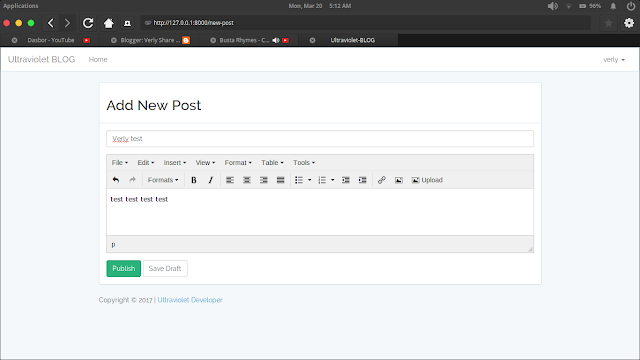640x360 pixels.
Task: Open browser settings gear
Action: (629, 23)
